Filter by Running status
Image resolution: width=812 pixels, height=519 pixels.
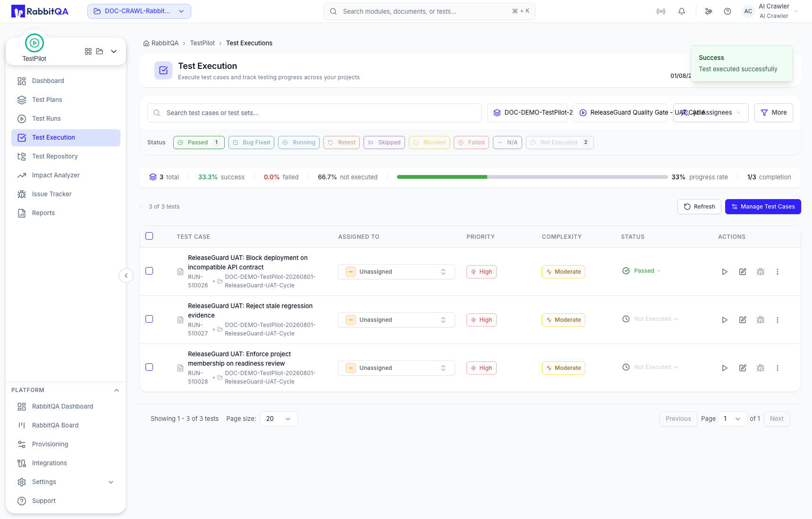coord(299,142)
